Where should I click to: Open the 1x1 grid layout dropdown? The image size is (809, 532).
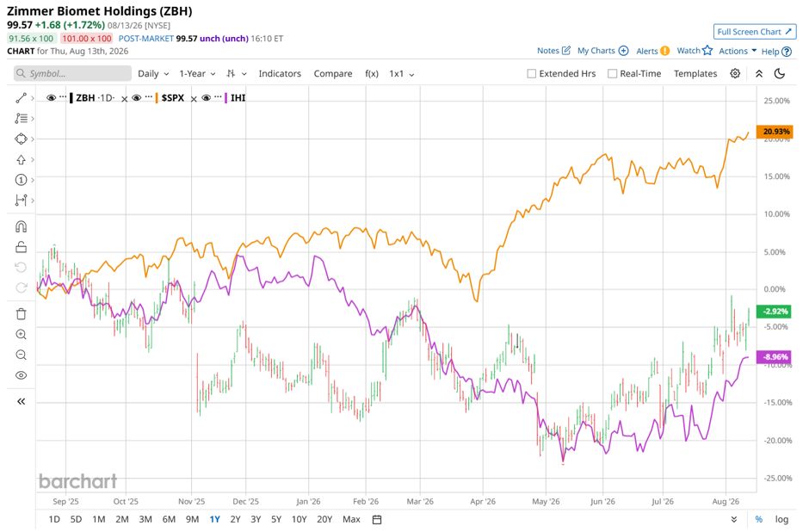pyautogui.click(x=401, y=73)
